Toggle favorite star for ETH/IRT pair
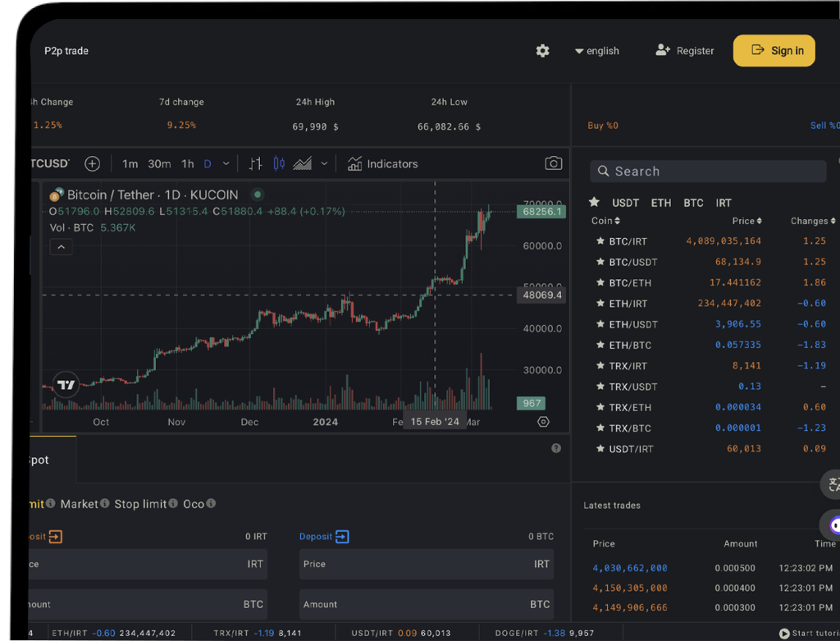This screenshot has height=641, width=840. (600, 304)
